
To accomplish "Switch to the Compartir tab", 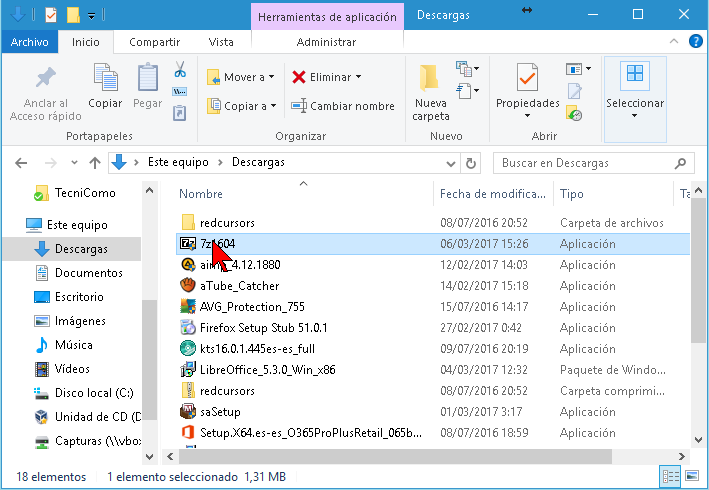I will point(154,42).
